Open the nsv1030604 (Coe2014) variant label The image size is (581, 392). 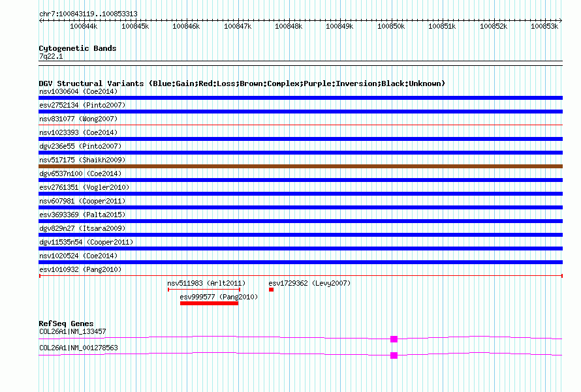coord(78,91)
